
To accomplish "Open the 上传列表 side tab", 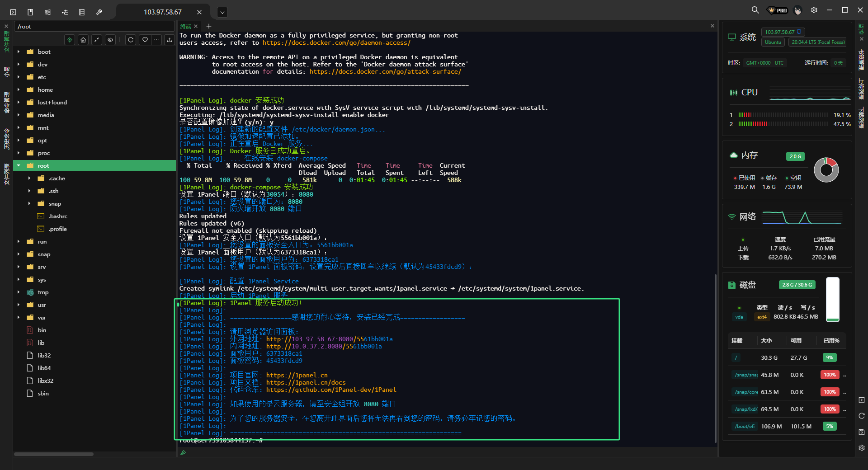I will (861, 89).
